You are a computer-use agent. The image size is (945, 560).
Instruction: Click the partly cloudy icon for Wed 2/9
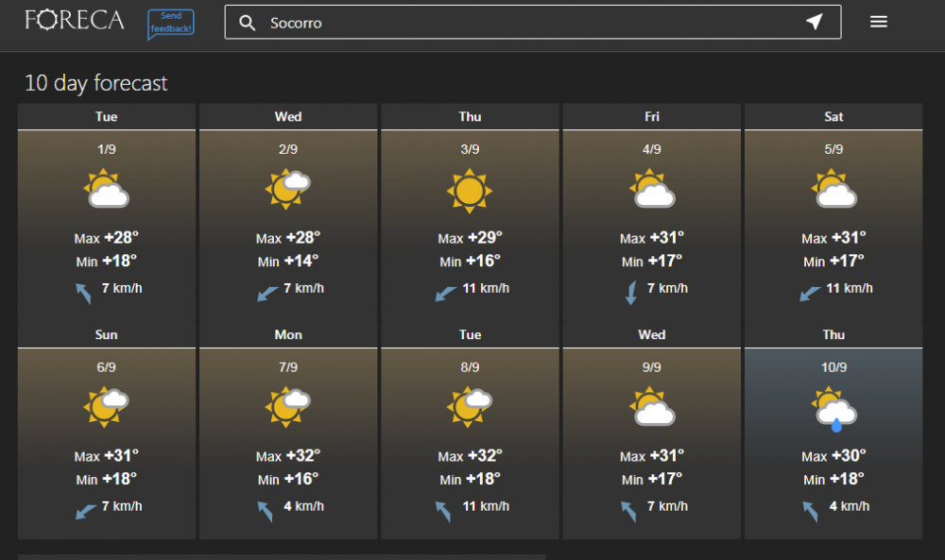click(288, 190)
